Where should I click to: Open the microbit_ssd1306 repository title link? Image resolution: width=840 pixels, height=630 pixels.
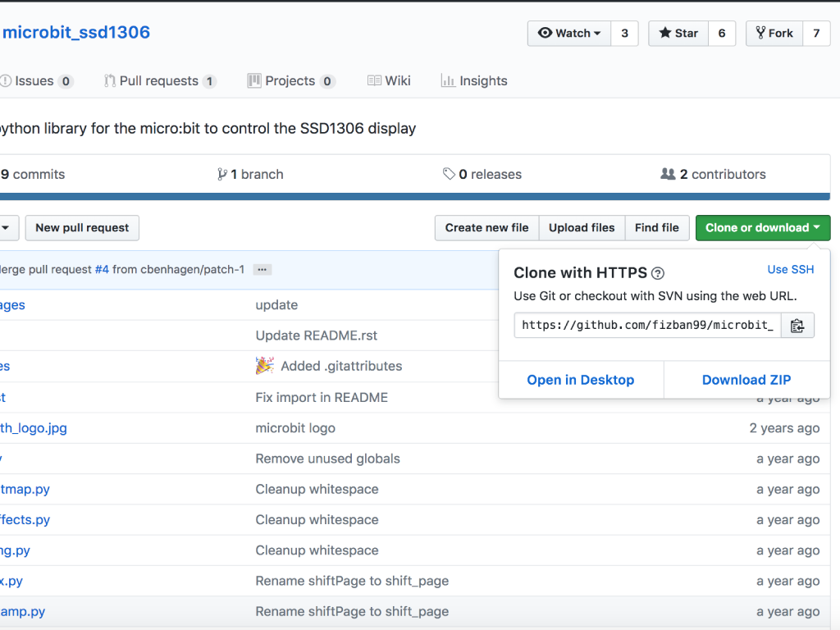pos(76,32)
